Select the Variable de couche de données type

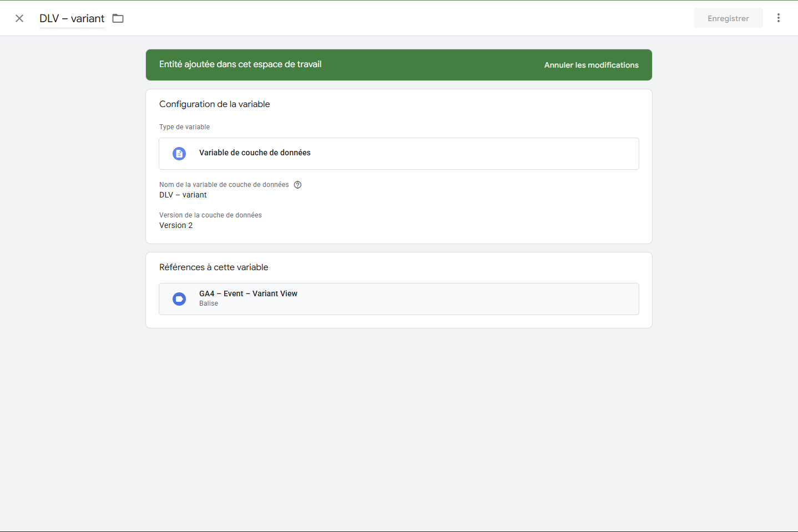(x=255, y=153)
